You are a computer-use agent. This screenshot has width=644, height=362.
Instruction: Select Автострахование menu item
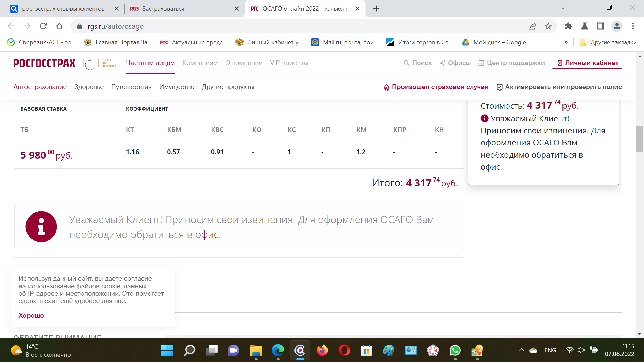(40, 87)
